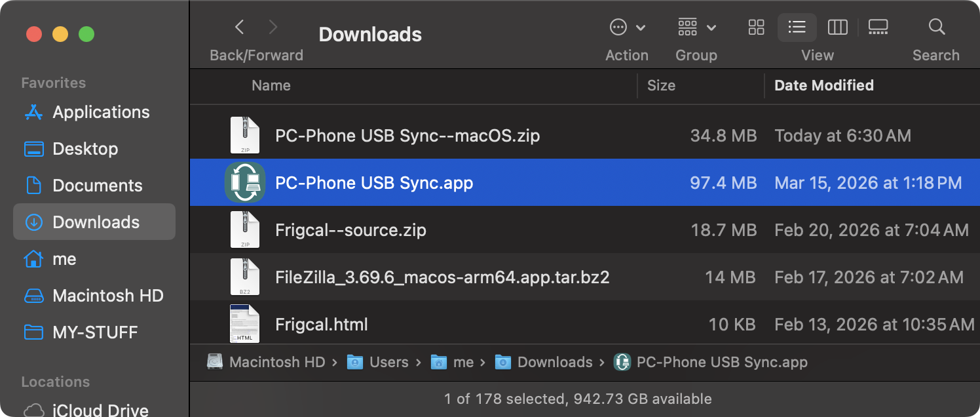Click the Macintosh HD sidebar icon
Image resolution: width=980 pixels, height=417 pixels.
tap(33, 296)
